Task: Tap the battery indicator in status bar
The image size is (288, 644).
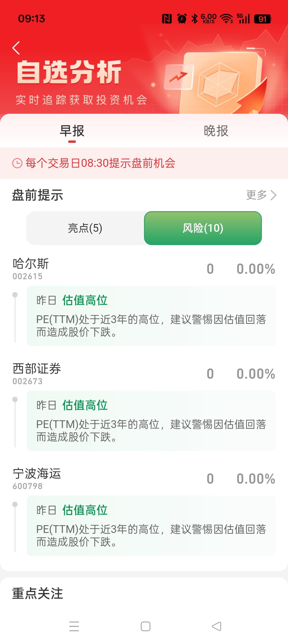Action: pos(263,19)
